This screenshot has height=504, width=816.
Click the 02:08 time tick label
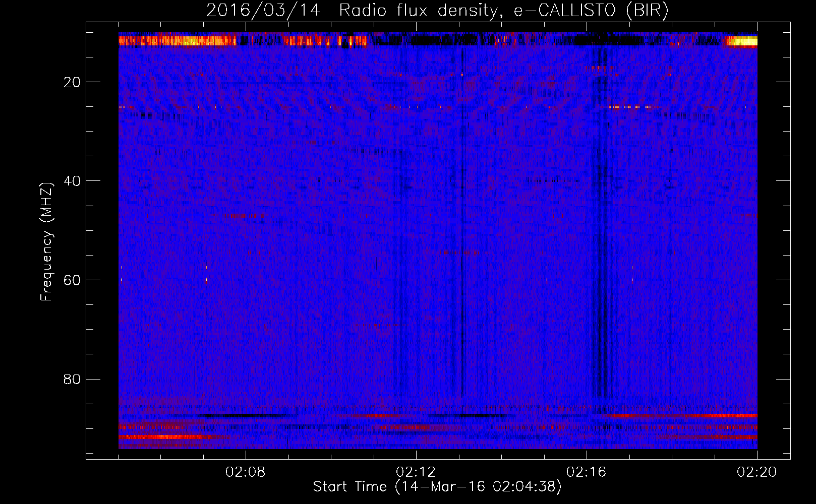point(246,472)
